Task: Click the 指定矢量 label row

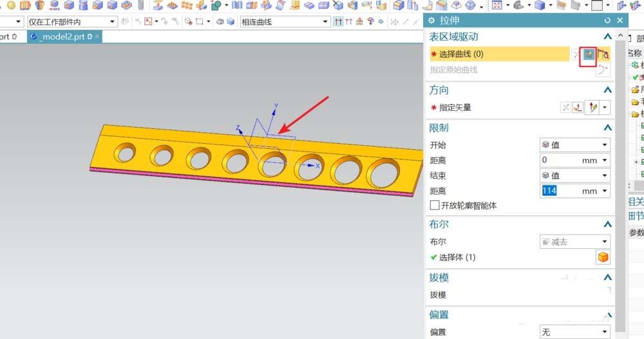Action: tap(455, 108)
